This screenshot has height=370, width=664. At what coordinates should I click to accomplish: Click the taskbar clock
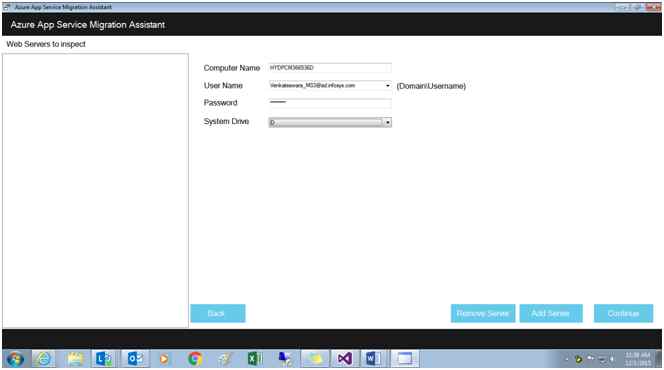638,359
